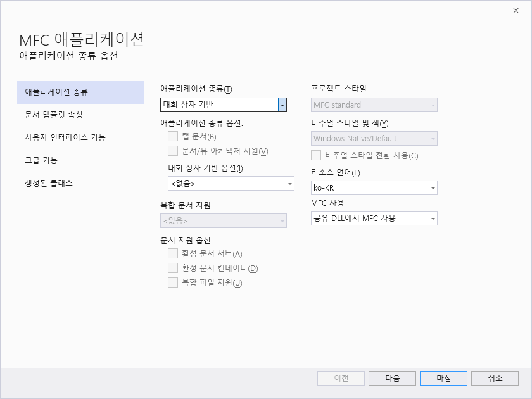532x399 pixels.
Task: Select the 애플리케이션 종류 page
Action: [80, 92]
